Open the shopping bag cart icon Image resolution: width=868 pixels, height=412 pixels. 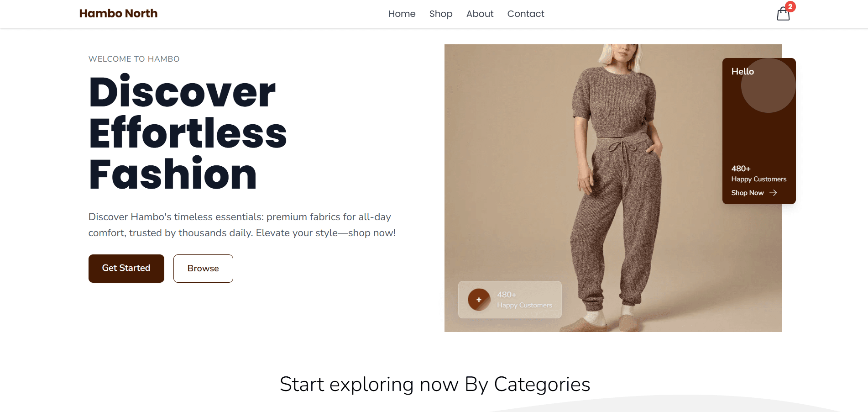point(783,14)
